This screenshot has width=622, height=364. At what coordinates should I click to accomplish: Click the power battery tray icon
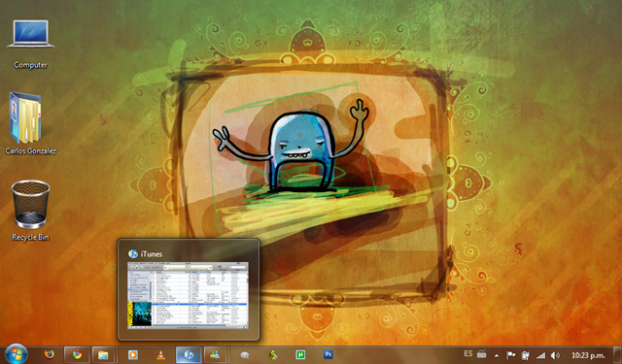[x=526, y=355]
